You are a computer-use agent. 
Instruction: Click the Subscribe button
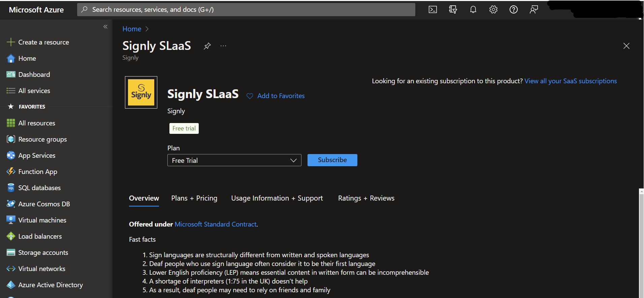[332, 160]
